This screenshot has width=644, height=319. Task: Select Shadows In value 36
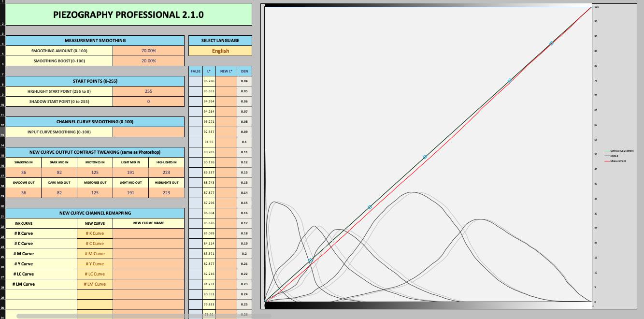(24, 173)
